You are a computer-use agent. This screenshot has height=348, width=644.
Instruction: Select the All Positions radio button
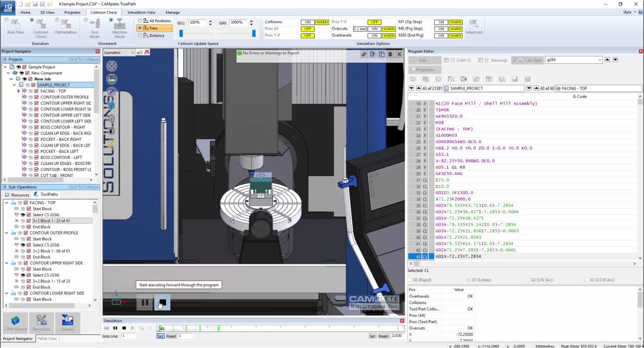[140, 21]
